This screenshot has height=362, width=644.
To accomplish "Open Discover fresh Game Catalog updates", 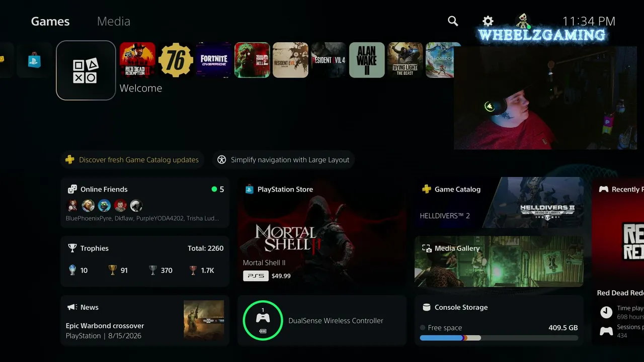I will (x=132, y=160).
